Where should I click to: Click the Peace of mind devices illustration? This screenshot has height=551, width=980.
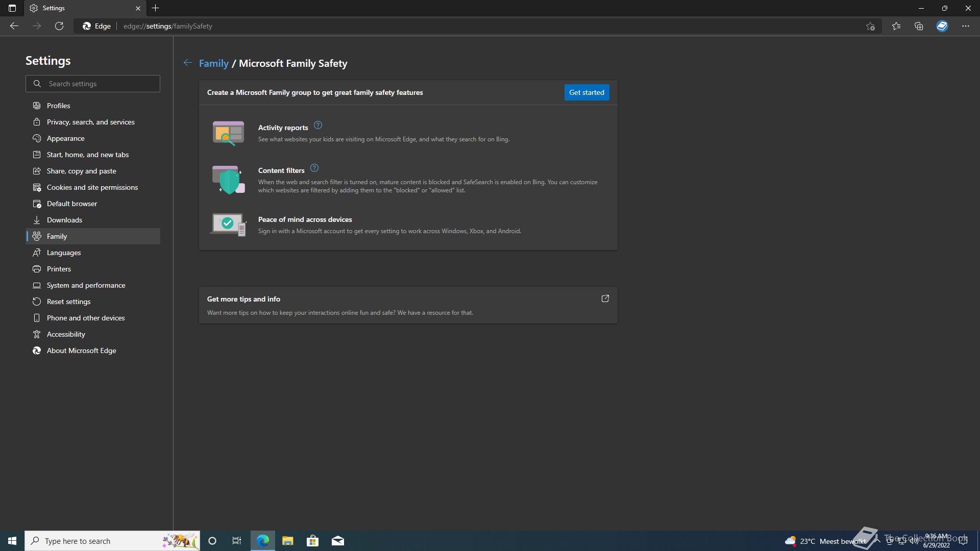tap(228, 224)
